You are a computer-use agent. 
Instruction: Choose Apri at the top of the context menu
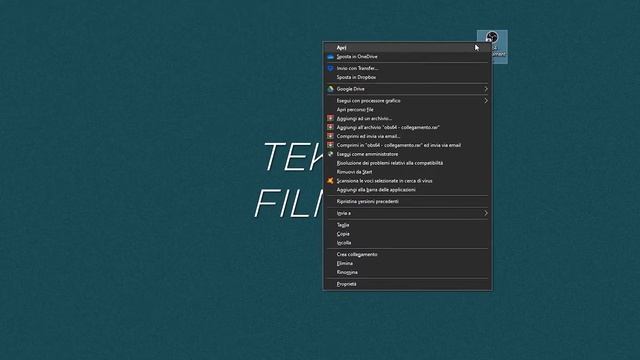407,48
